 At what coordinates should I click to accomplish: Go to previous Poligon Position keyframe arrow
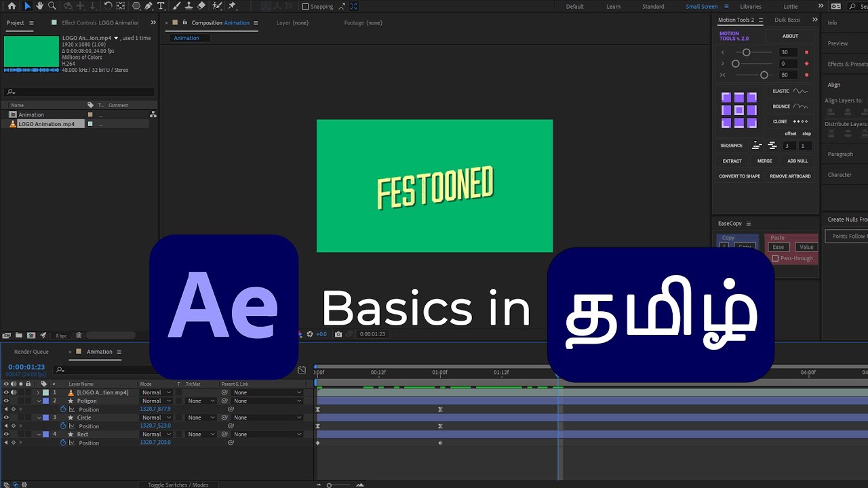coord(6,409)
